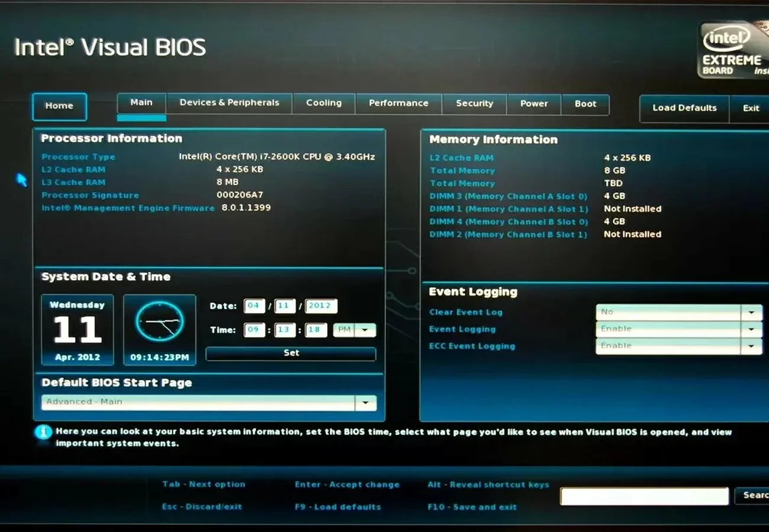Screen dimensions: 769x532
Task: Click "4 x 256 KB" under Processor Information
Action: point(240,170)
